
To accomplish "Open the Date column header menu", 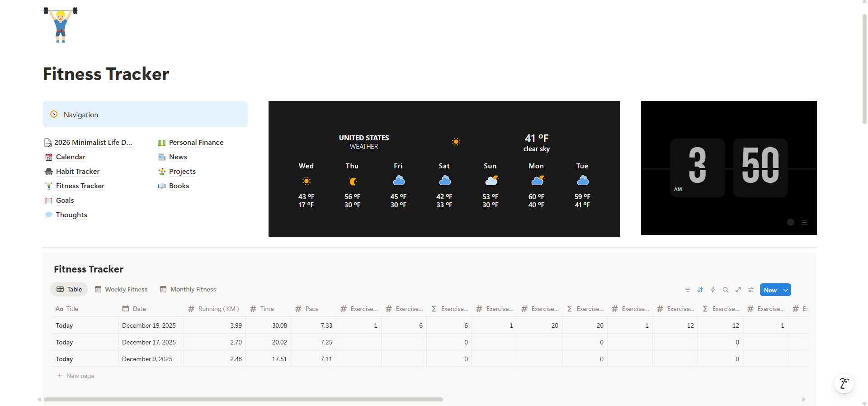I will coord(151,309).
